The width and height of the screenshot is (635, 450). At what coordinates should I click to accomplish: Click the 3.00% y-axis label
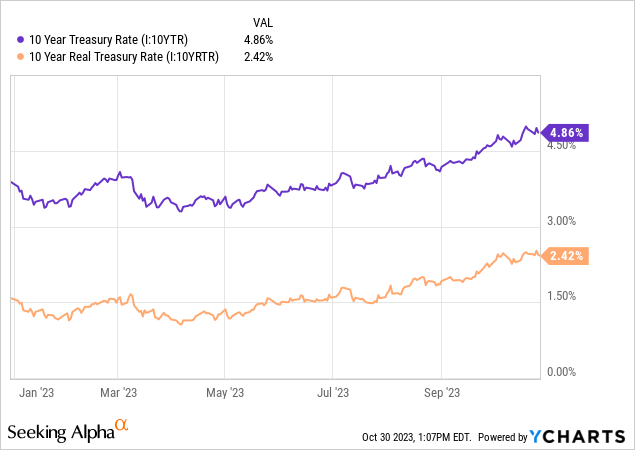tap(560, 220)
